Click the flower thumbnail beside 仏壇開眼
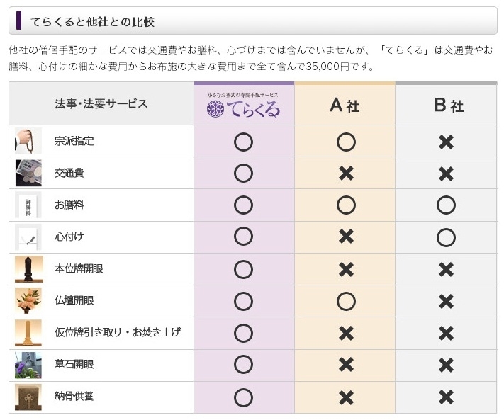 tap(29, 301)
